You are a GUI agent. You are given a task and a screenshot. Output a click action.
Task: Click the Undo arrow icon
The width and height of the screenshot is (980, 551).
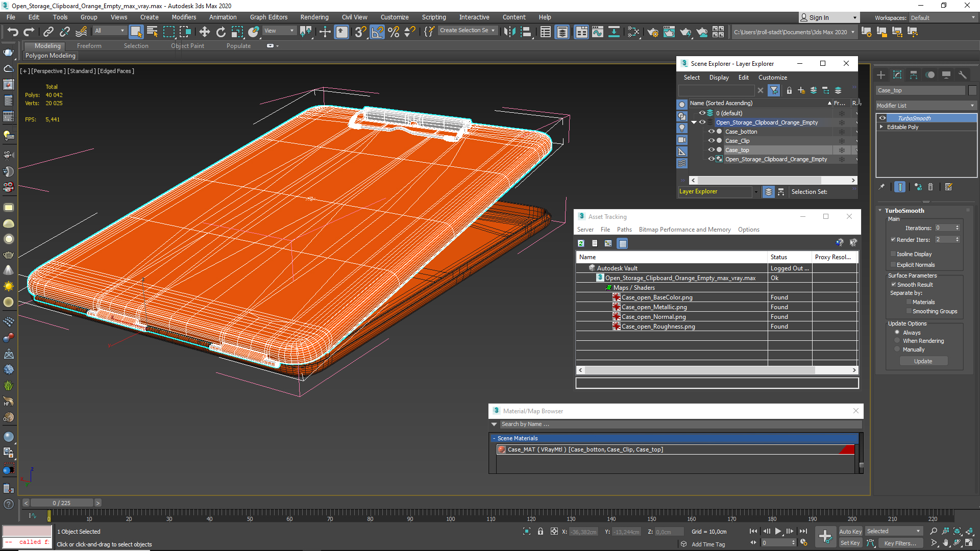click(12, 32)
